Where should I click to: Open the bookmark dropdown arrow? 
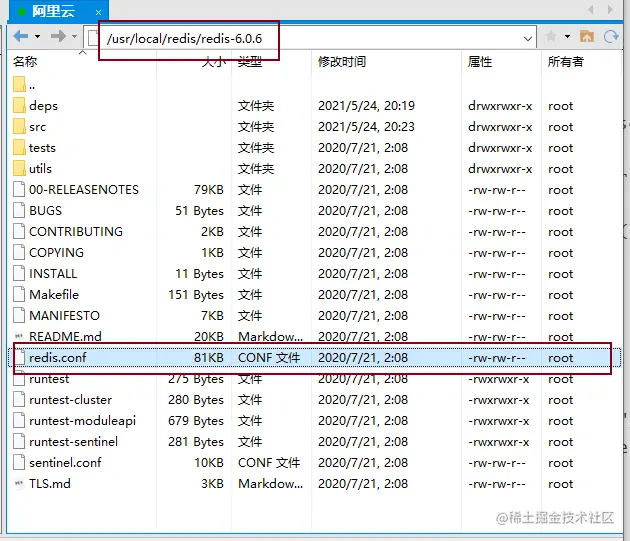[567, 37]
